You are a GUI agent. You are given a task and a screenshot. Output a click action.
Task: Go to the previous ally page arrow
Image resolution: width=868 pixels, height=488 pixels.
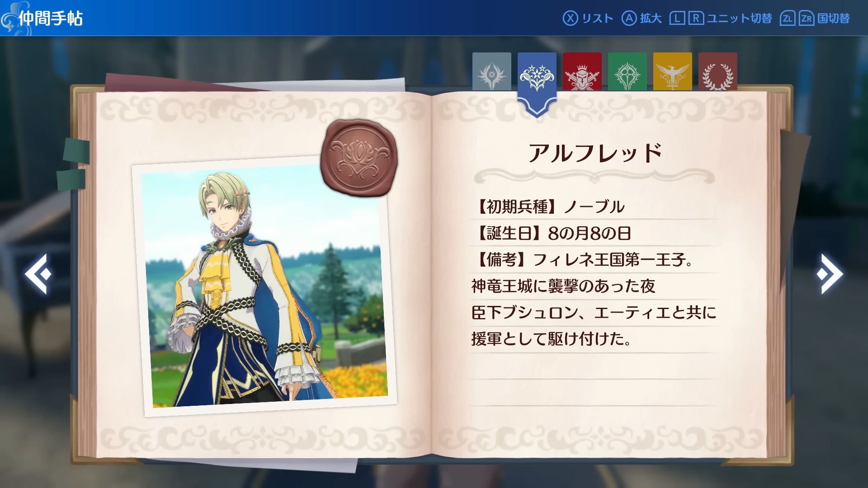tap(38, 274)
